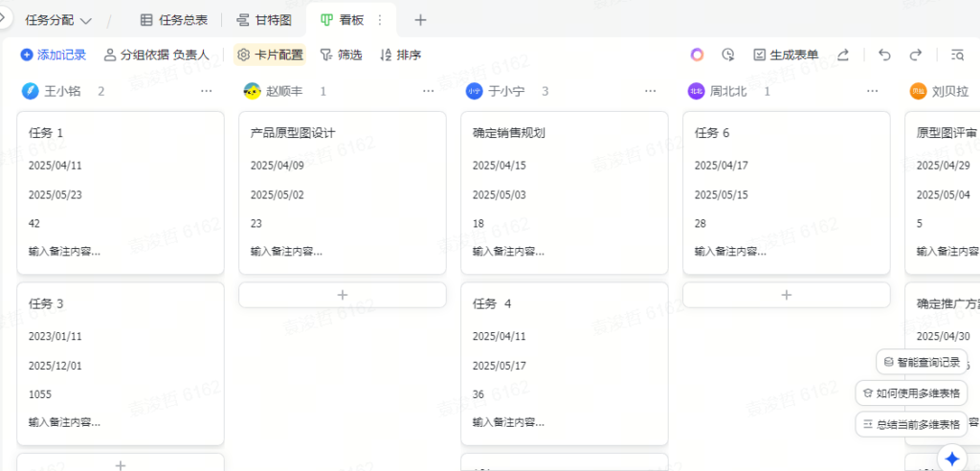Switch to the 任务总表 tab

173,20
